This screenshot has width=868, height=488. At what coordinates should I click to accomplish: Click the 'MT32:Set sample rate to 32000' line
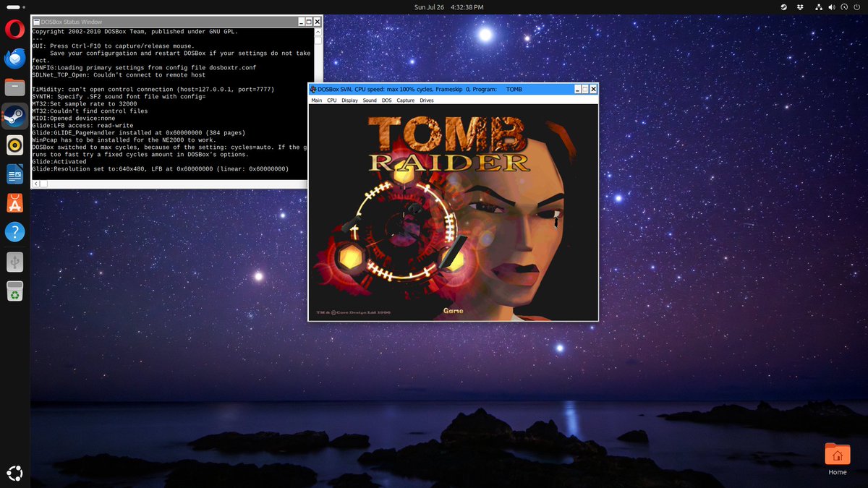pos(86,104)
